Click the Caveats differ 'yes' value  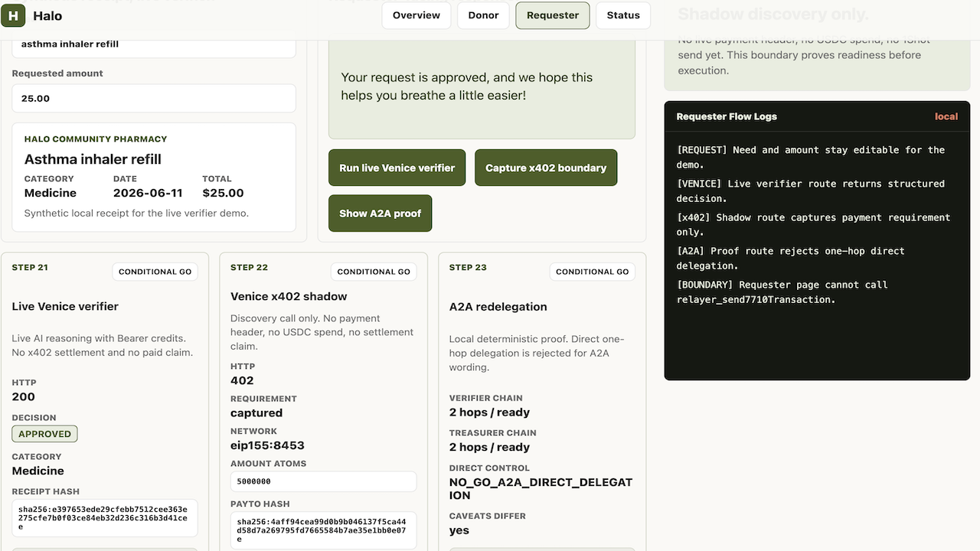459,530
